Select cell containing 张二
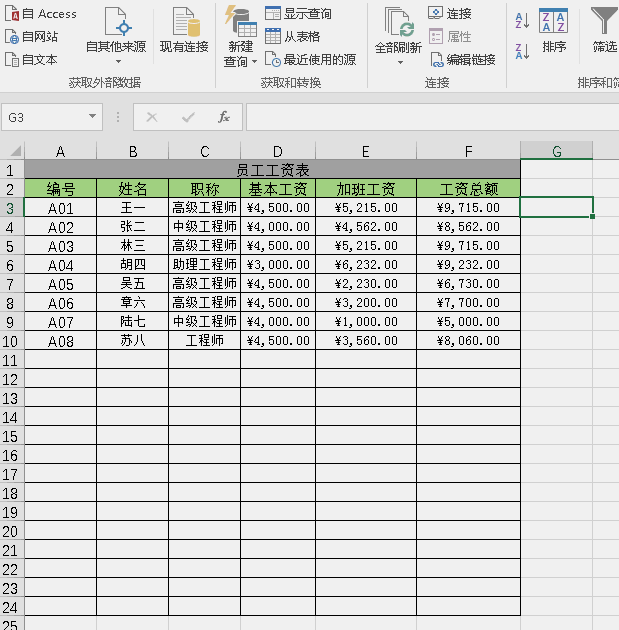 (x=133, y=227)
